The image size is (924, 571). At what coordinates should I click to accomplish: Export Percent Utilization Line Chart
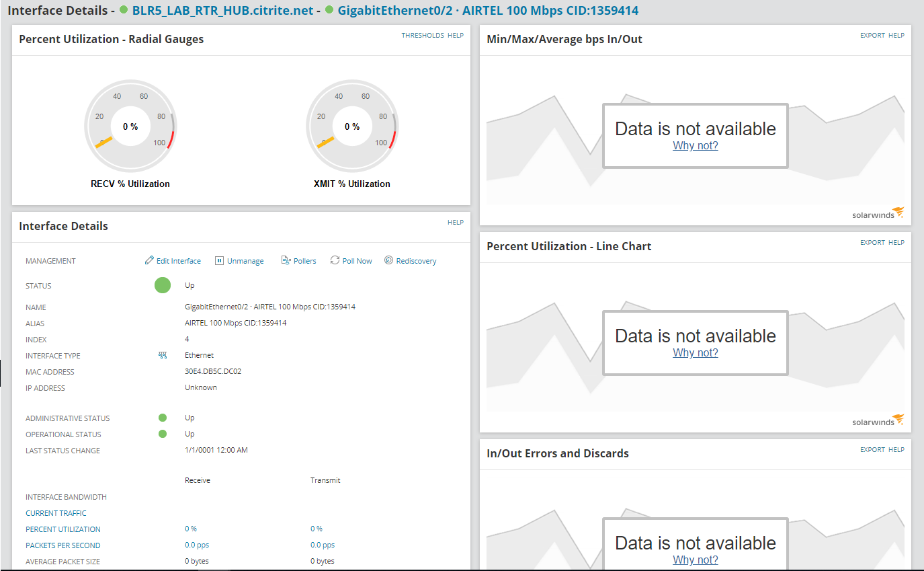click(872, 242)
